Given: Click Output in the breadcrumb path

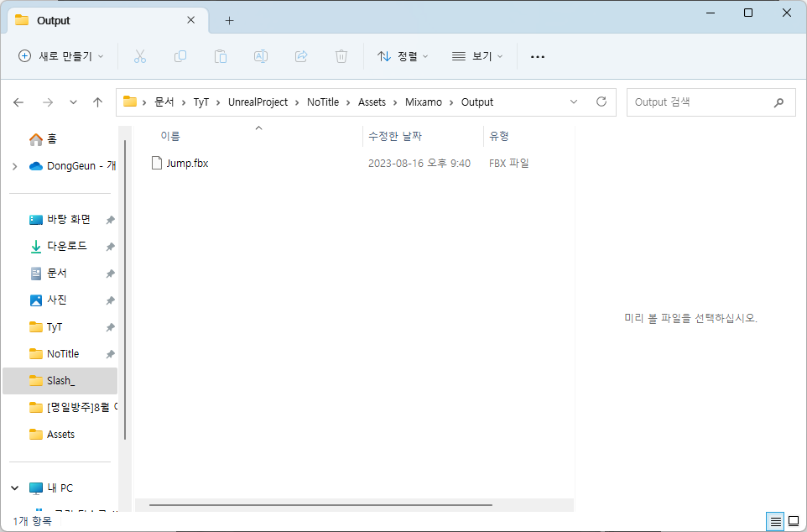Looking at the screenshot, I should [x=477, y=102].
